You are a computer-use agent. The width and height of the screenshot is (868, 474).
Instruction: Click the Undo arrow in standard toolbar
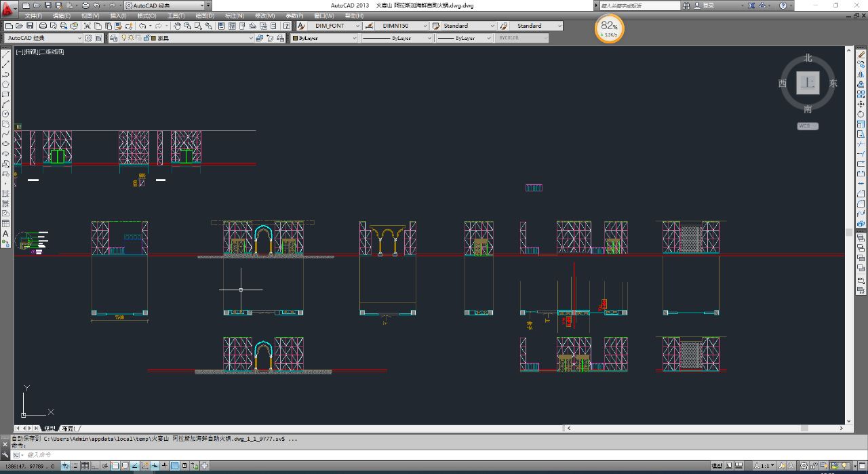[x=142, y=26]
